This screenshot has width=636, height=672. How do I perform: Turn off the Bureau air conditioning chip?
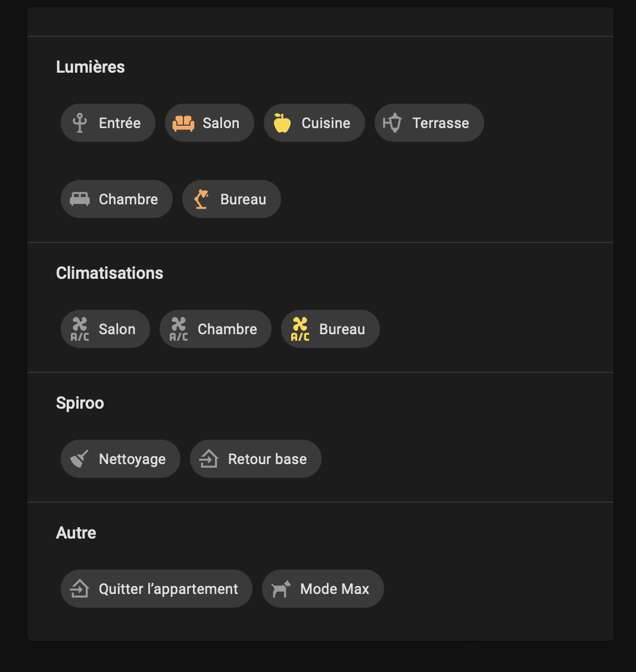pos(330,329)
